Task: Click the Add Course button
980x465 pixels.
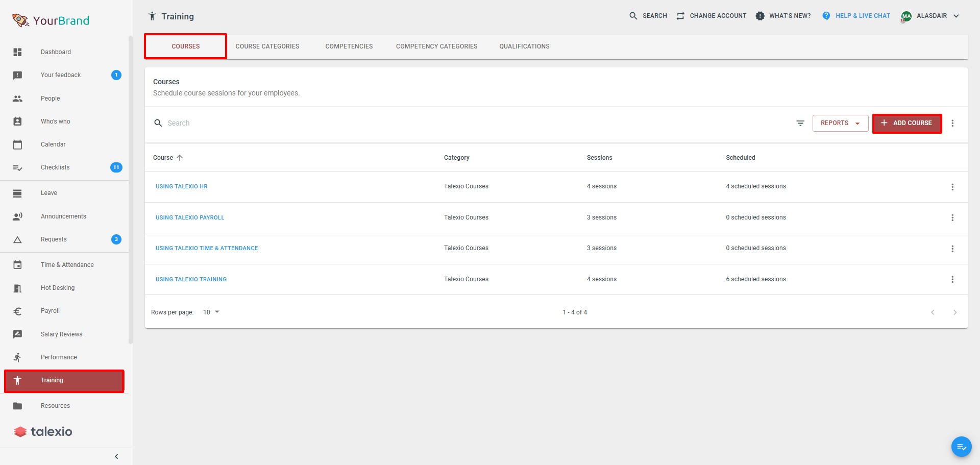Action: (x=907, y=123)
